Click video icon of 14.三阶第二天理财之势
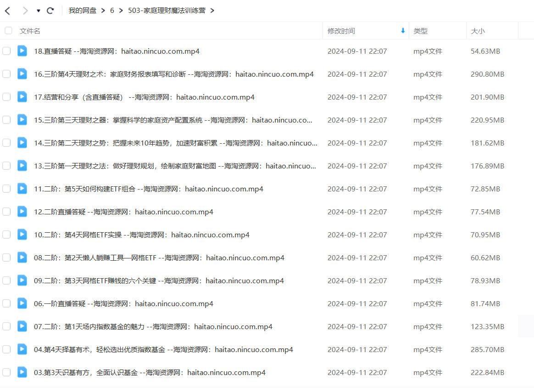 click(x=22, y=142)
